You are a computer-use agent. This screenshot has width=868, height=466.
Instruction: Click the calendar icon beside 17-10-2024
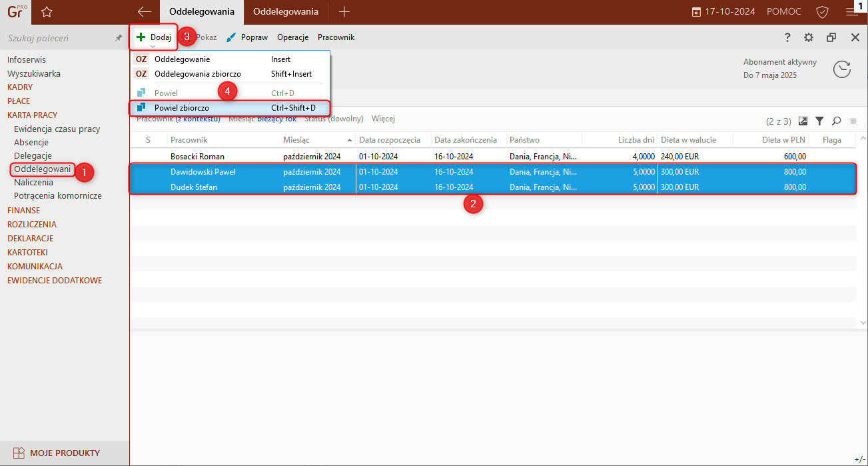pos(696,12)
